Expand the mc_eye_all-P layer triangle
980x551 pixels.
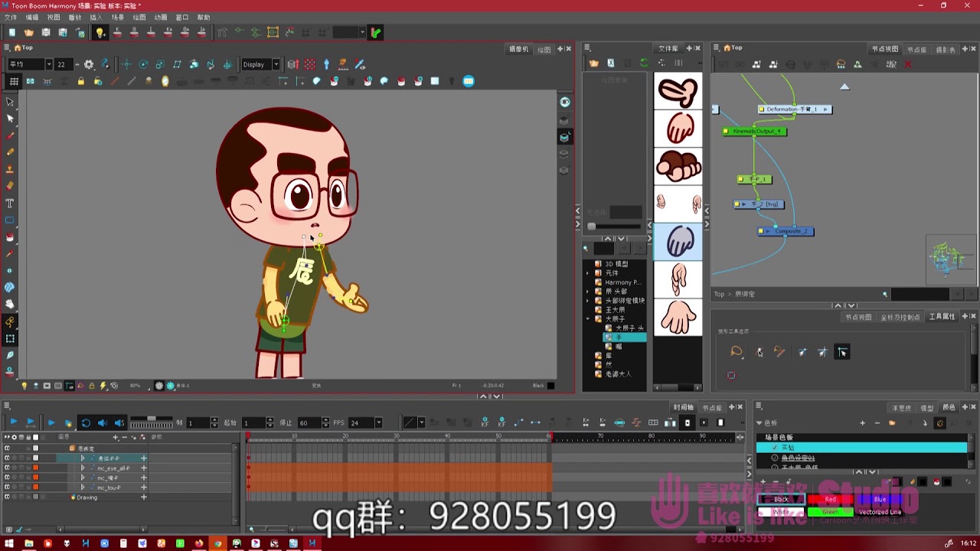click(x=83, y=468)
